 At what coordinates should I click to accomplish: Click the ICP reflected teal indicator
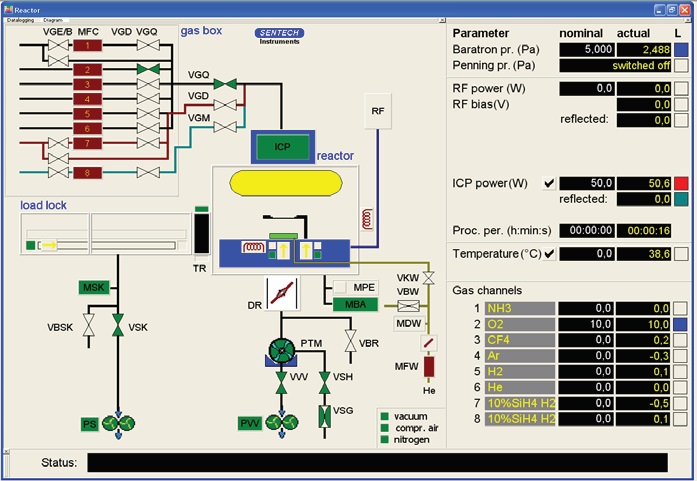tap(681, 199)
